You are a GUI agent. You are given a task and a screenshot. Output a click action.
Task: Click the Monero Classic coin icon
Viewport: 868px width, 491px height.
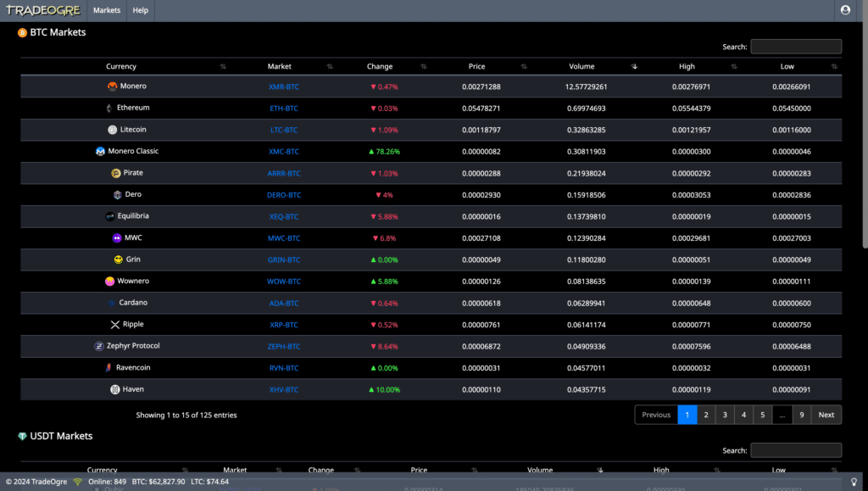pos(100,151)
